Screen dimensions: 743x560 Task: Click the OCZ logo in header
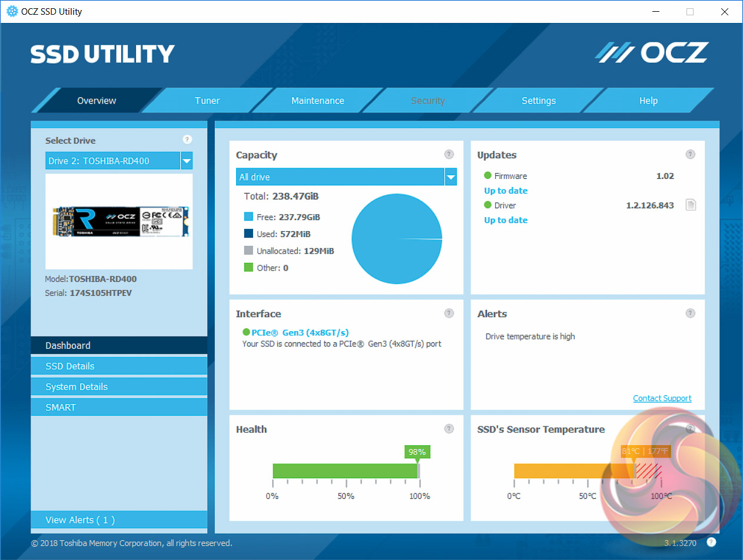pos(651,53)
